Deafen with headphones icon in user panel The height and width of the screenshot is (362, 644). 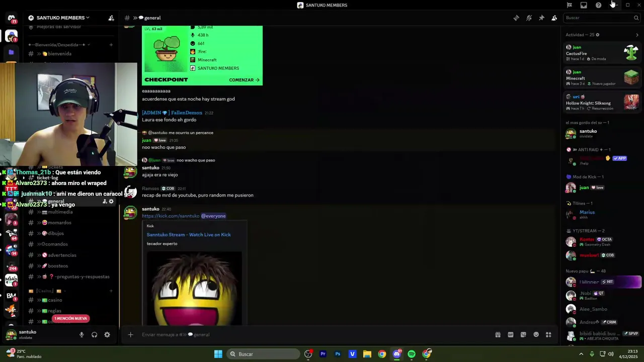[x=94, y=335]
